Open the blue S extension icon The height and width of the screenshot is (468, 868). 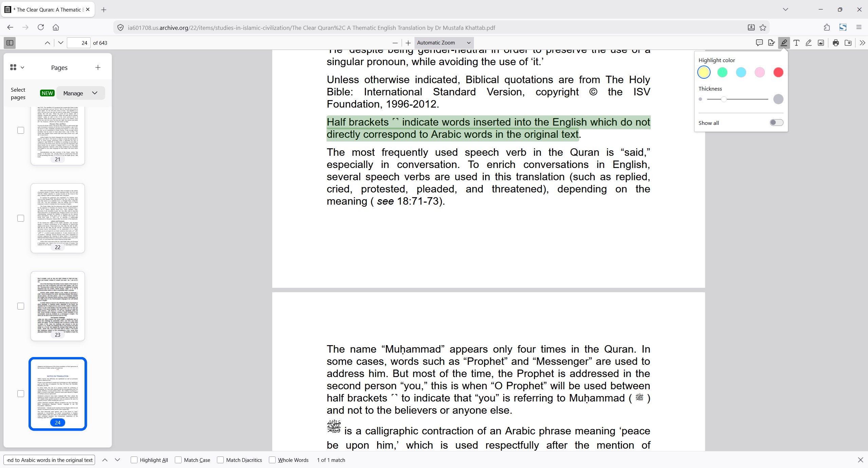[843, 27]
